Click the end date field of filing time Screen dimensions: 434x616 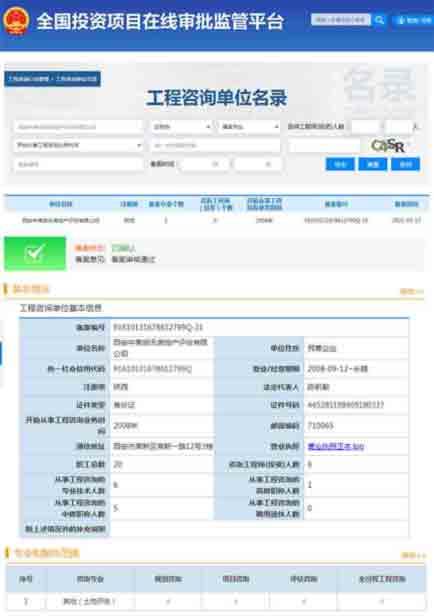click(x=257, y=164)
